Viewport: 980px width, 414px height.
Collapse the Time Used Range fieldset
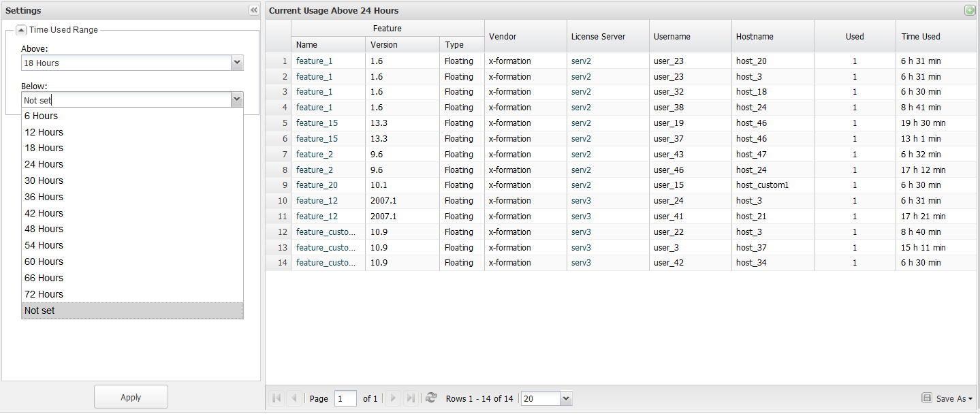coord(21,30)
